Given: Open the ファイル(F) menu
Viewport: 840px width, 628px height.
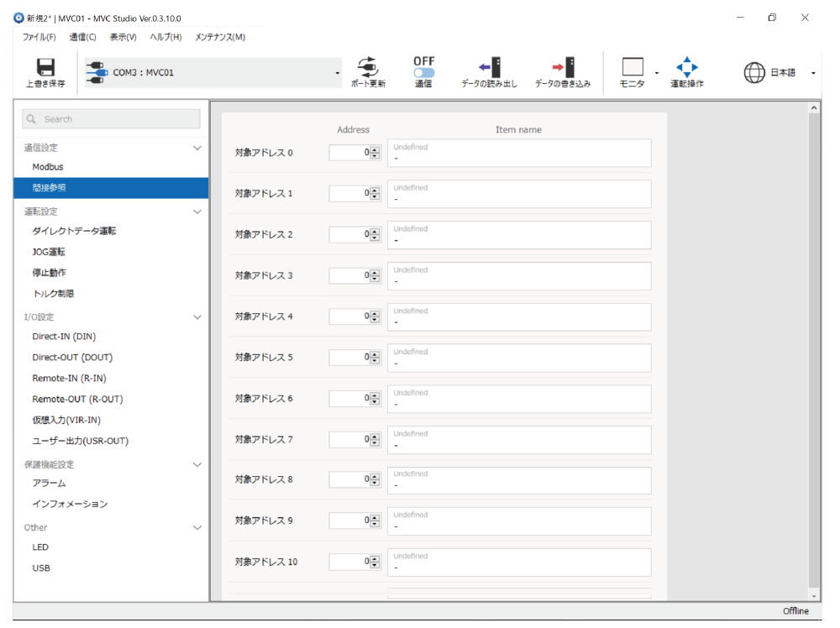Looking at the screenshot, I should click(39, 37).
